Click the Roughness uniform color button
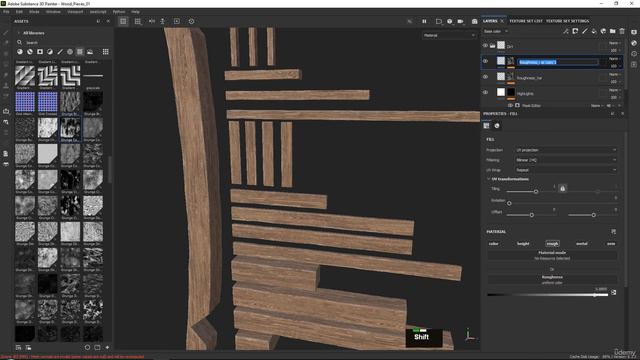Image resolution: width=640 pixels, height=360 pixels. click(x=552, y=280)
